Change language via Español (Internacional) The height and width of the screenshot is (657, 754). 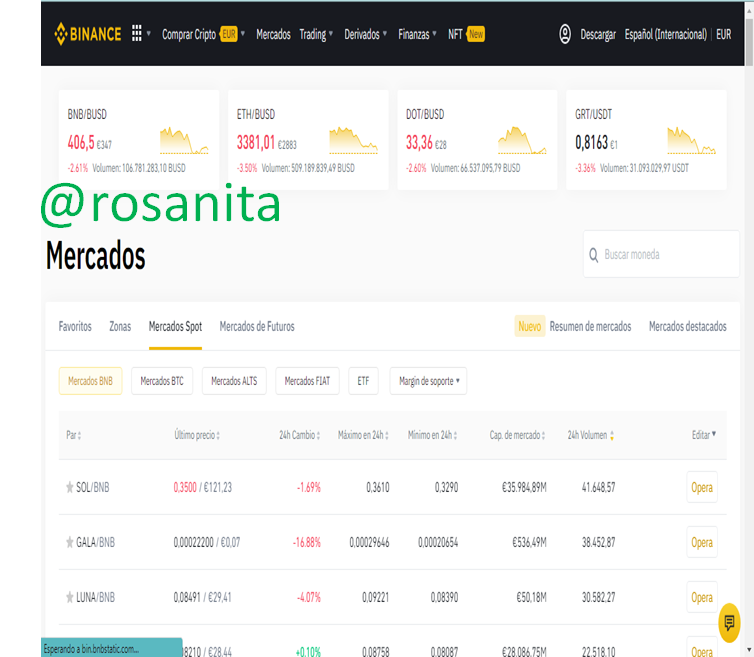pos(666,34)
